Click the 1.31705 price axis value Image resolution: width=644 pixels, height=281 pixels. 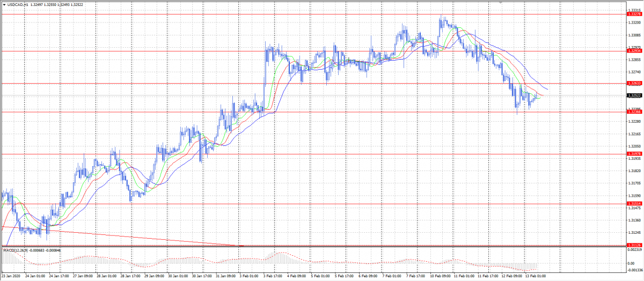click(634, 183)
